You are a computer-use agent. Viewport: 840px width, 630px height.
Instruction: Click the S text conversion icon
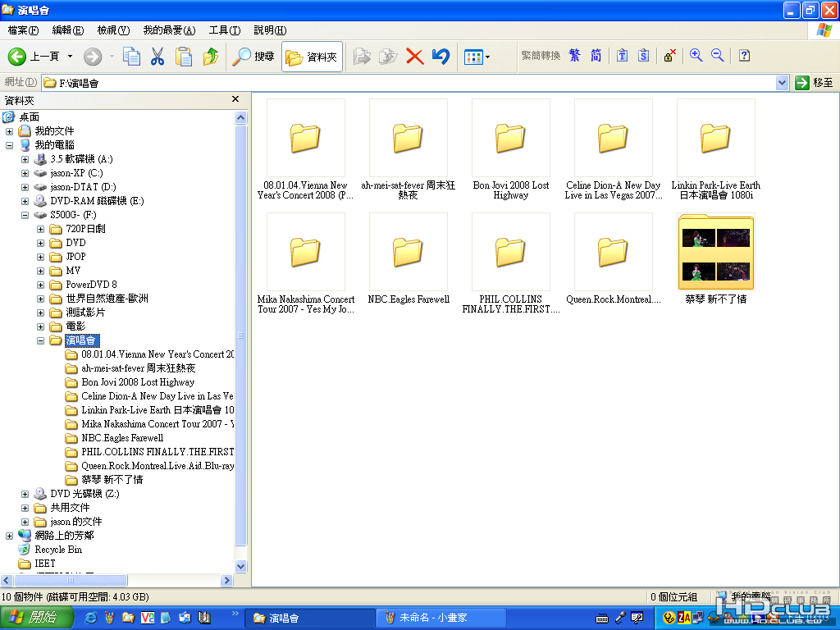tap(643, 55)
